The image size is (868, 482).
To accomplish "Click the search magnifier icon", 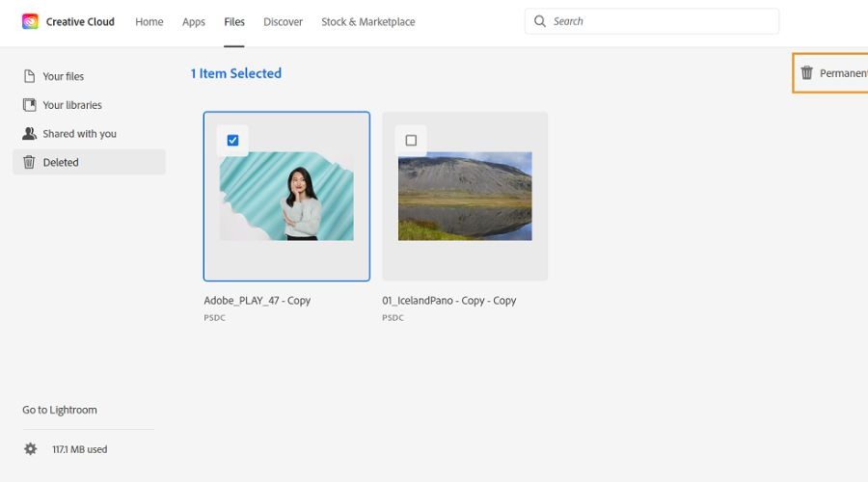I will pos(540,21).
